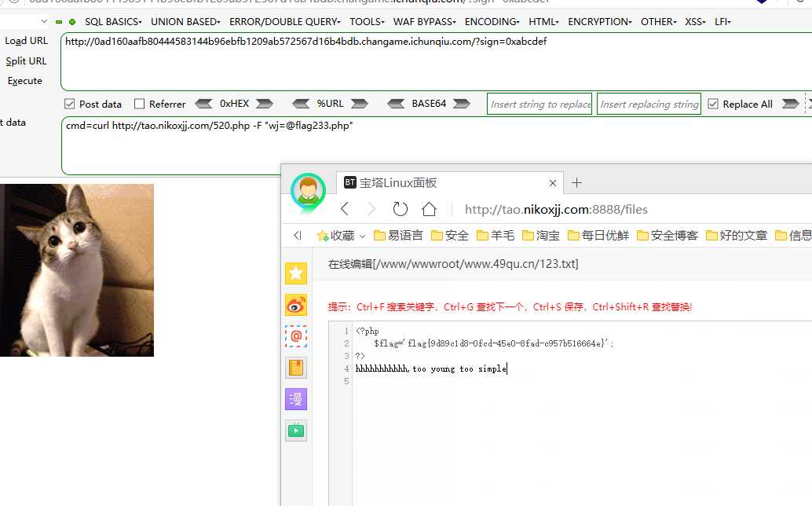Go back in the second browser
The image size is (812, 506).
click(345, 209)
